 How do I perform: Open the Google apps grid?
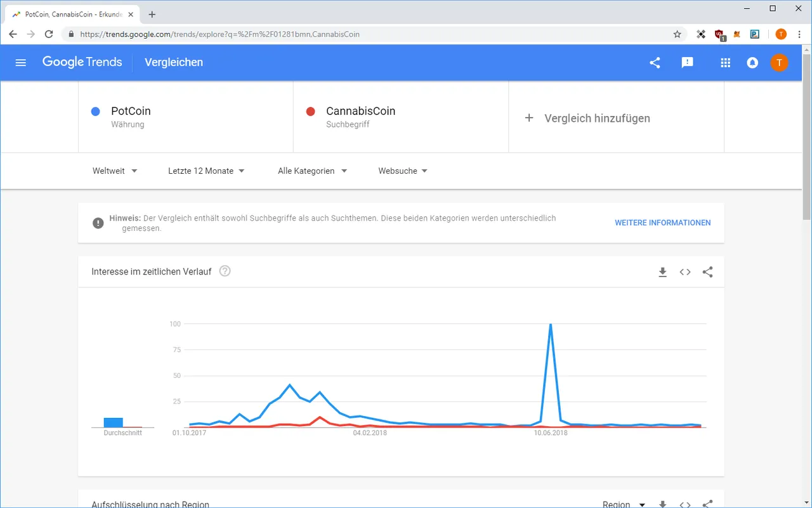[x=725, y=62]
